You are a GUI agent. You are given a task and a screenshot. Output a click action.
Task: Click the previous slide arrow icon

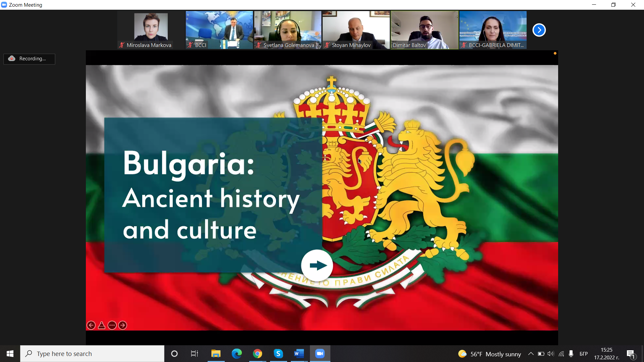[91, 325]
